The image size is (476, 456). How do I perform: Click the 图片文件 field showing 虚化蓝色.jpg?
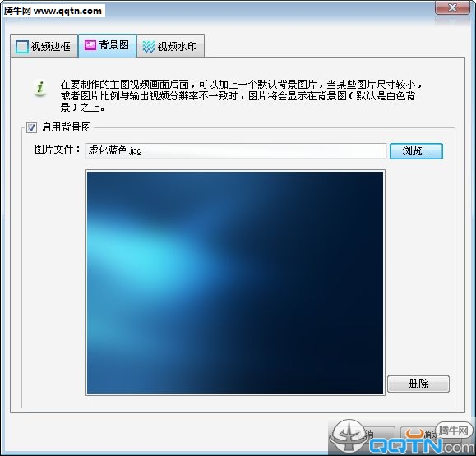tap(236, 151)
